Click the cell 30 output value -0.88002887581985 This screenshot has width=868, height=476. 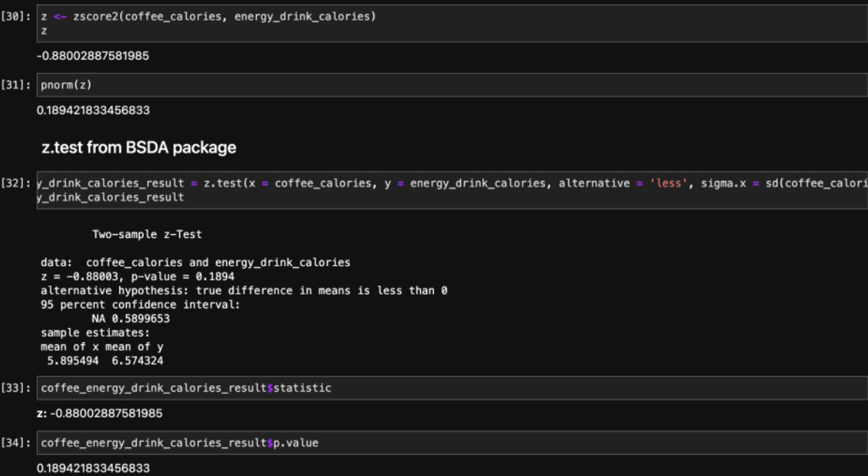[x=93, y=56]
